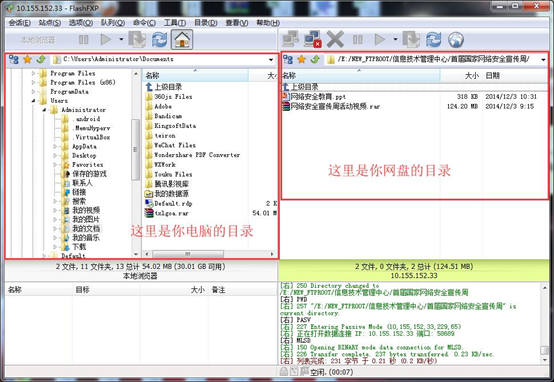Click the remote pane favorites star icon

(301, 59)
